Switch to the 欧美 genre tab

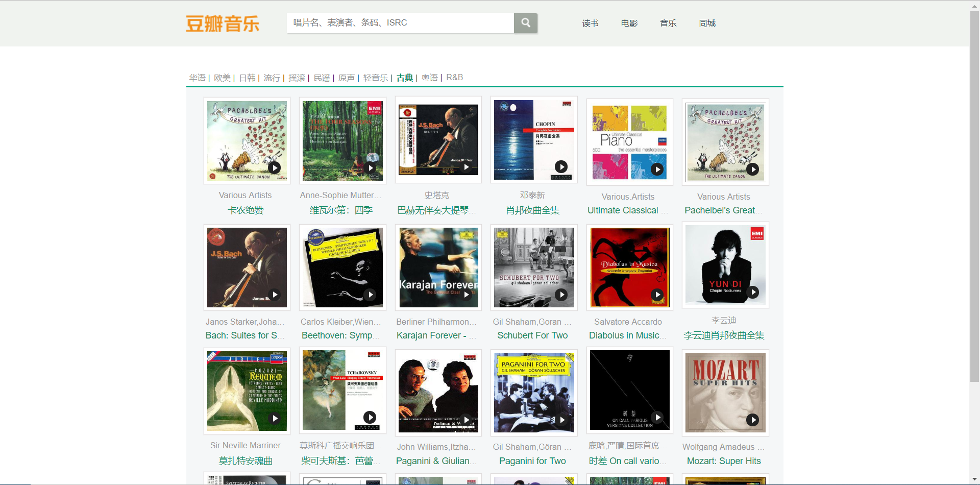click(222, 78)
